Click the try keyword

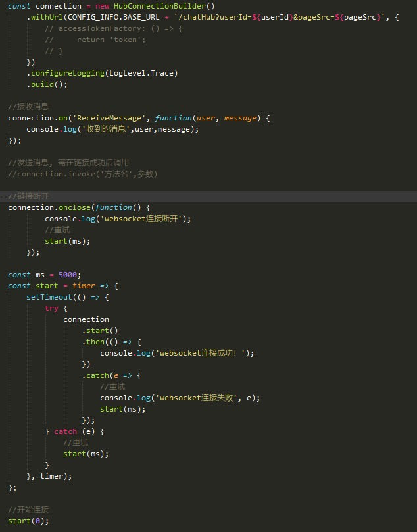51,308
